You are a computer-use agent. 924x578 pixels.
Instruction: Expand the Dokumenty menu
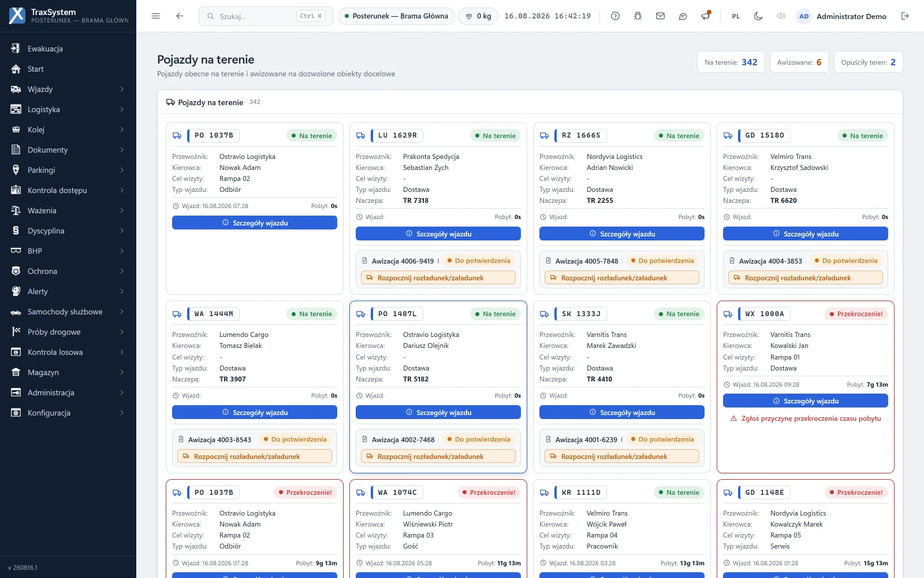pyautogui.click(x=68, y=150)
